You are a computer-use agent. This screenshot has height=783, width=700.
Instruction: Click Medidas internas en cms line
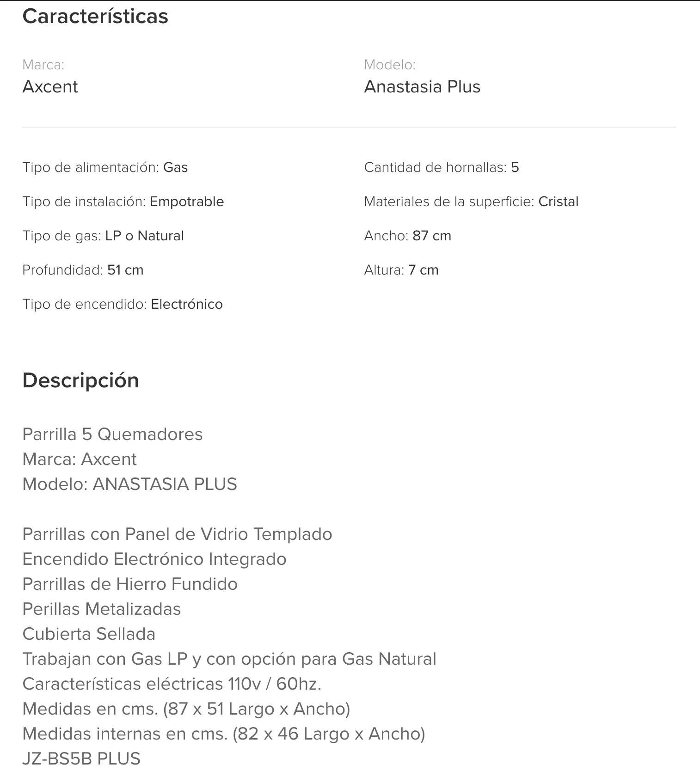point(224,734)
